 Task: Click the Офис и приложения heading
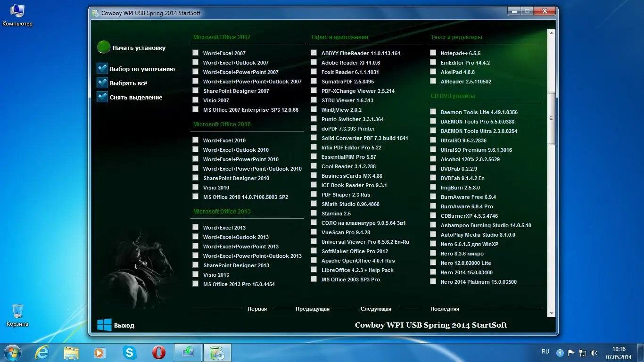339,37
